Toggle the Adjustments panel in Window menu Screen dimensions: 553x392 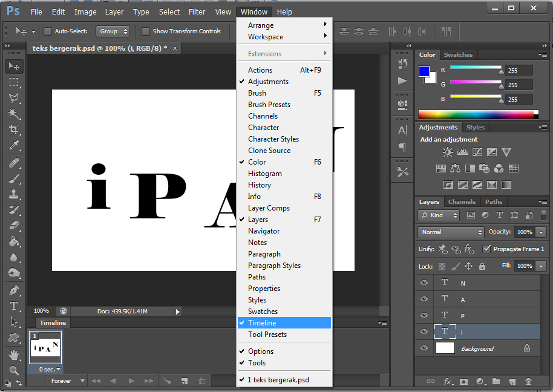(x=284, y=82)
